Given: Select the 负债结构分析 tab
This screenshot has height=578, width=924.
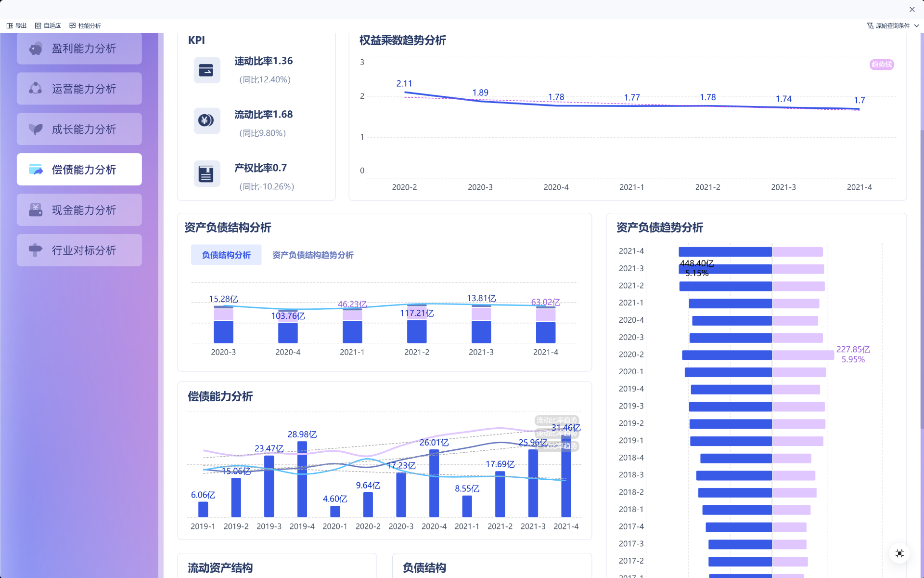Looking at the screenshot, I should [226, 255].
